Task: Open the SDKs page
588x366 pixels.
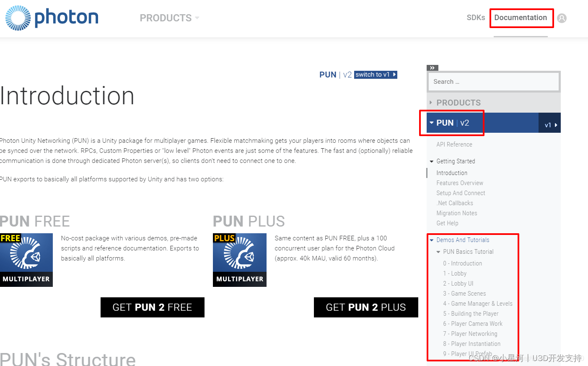Action: pos(476,18)
